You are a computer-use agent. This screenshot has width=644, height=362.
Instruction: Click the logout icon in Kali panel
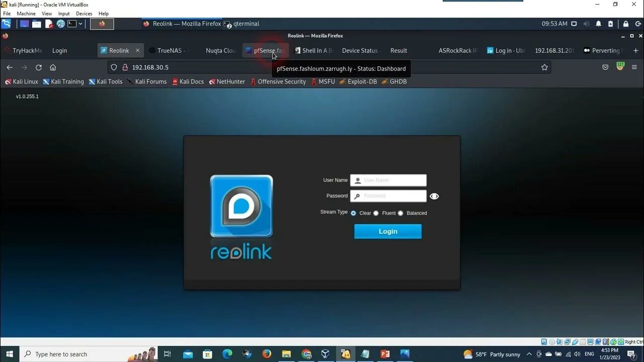click(x=637, y=24)
